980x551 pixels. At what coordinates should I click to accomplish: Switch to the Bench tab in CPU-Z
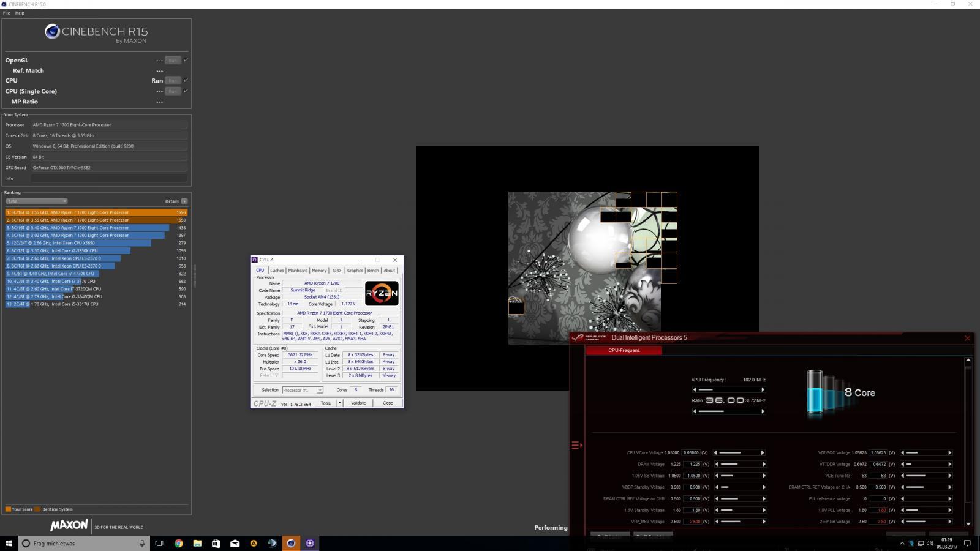[373, 270]
